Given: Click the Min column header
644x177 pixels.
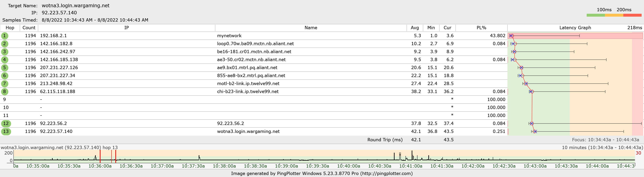Looking at the screenshot, I should point(431,28).
